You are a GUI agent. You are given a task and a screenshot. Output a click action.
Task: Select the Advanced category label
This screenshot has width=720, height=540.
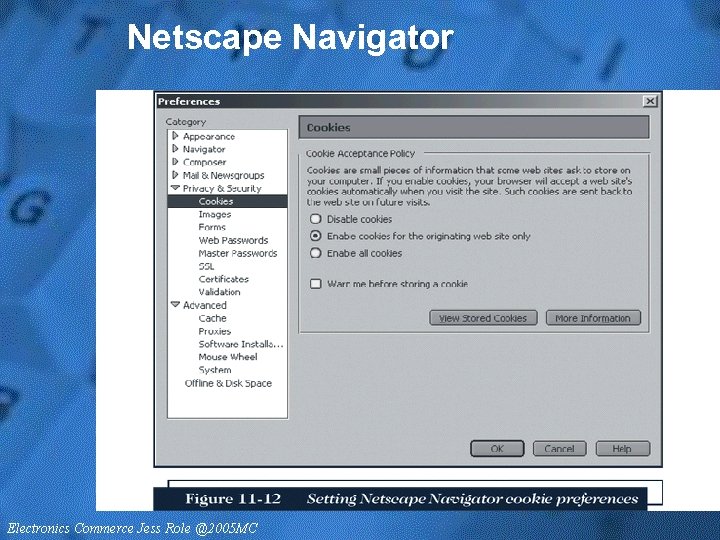coord(205,305)
